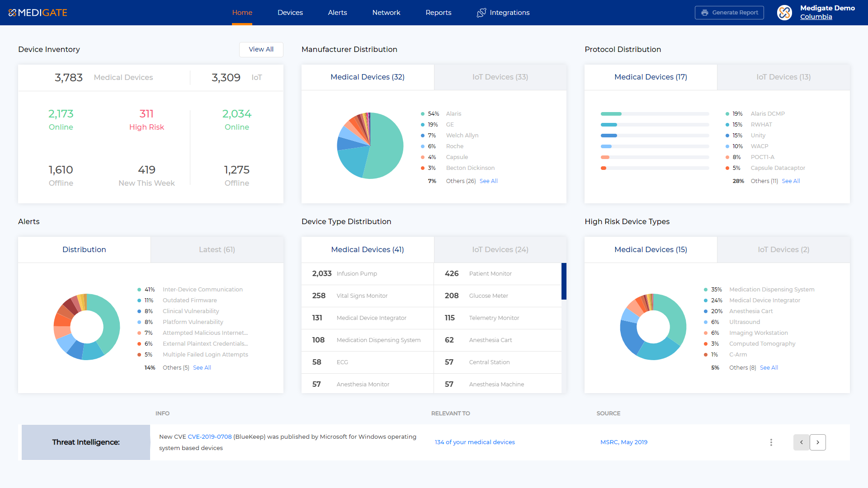Viewport: 868px width, 488px height.
Task: Open the Reports menu
Action: coord(439,13)
